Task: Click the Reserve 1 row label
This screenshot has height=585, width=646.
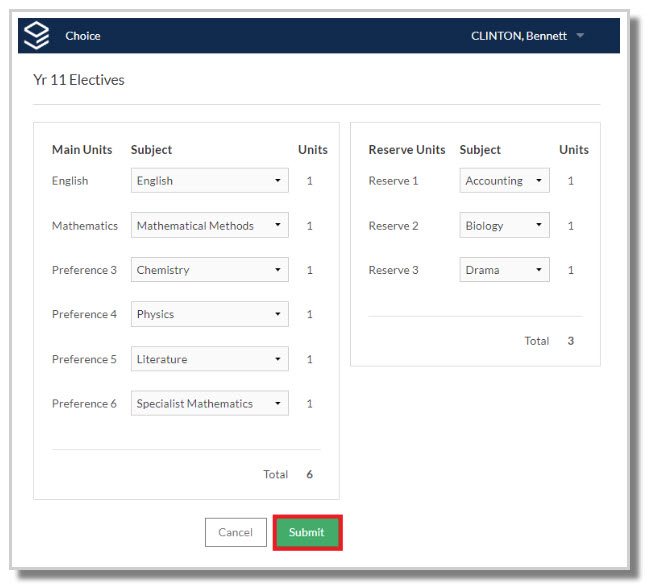Action: 393,181
